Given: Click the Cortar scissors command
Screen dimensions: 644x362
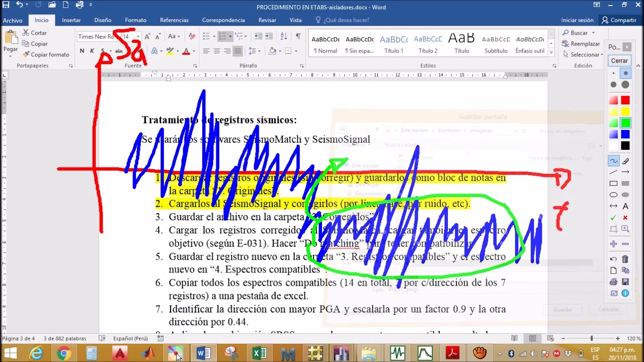Looking at the screenshot, I should coord(35,33).
